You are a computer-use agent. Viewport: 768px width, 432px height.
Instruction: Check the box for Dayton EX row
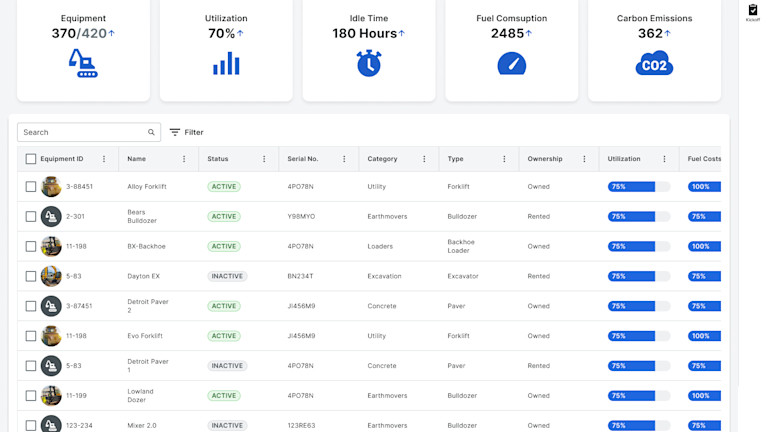point(30,276)
